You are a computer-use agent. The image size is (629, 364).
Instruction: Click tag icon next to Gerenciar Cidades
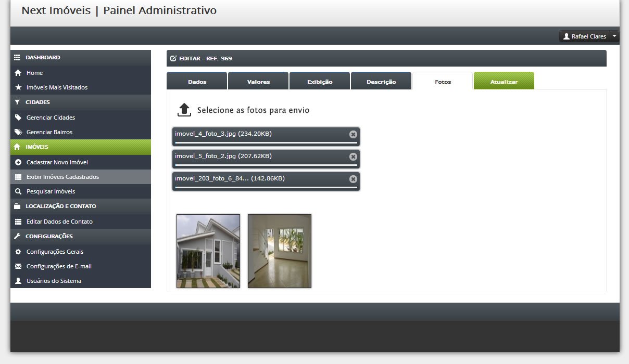click(x=18, y=118)
